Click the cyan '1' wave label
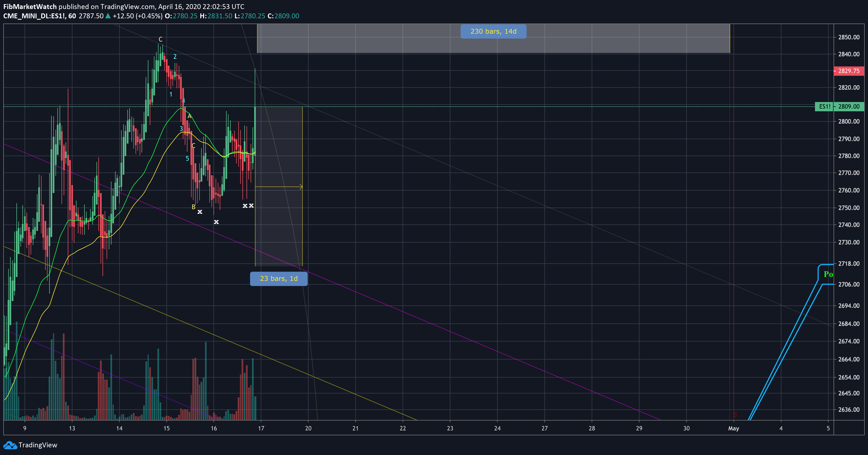Viewport: 868px width, 455px height. point(171,94)
